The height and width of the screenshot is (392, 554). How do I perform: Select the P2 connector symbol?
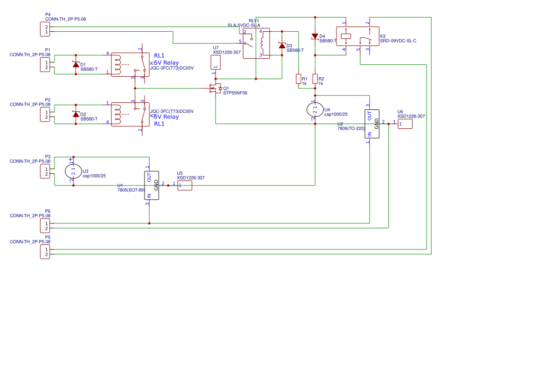45,115
